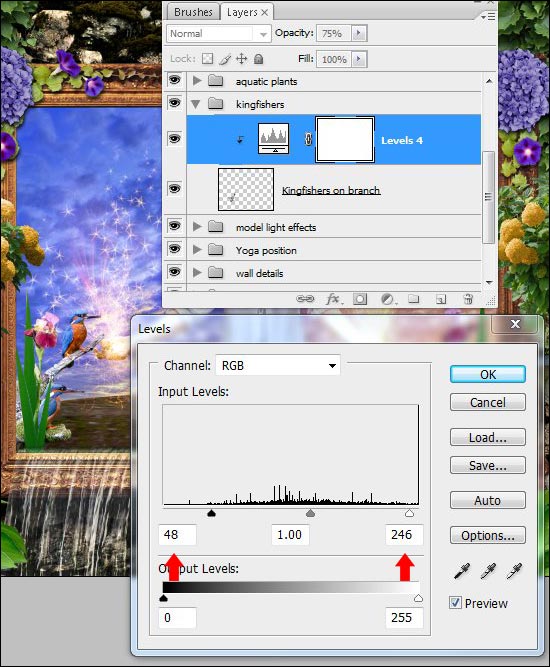The image size is (550, 667).
Task: Click the create new layer icon
Action: 441,299
